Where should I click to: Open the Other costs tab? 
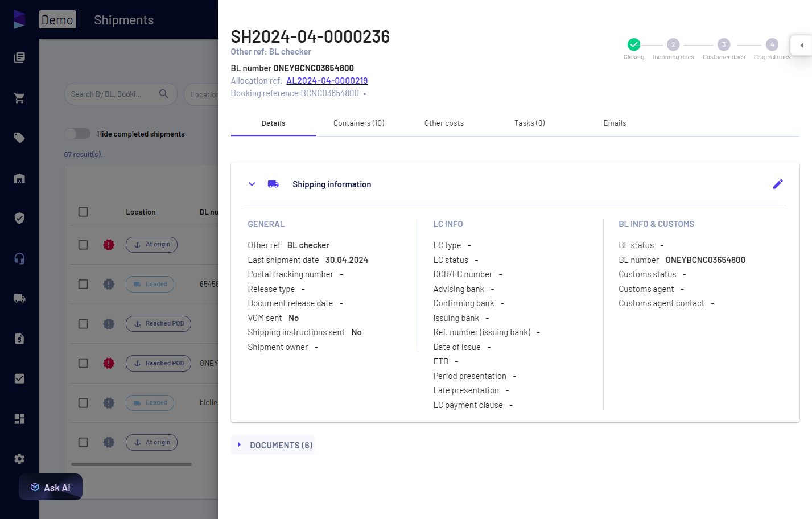coord(444,123)
